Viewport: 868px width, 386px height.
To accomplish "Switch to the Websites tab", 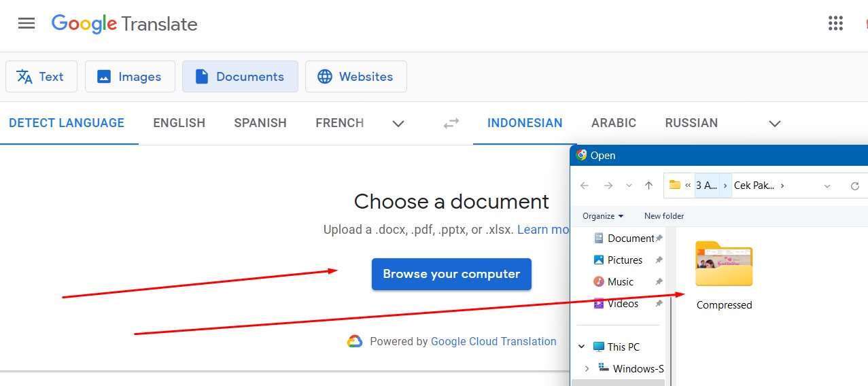I will (x=355, y=77).
